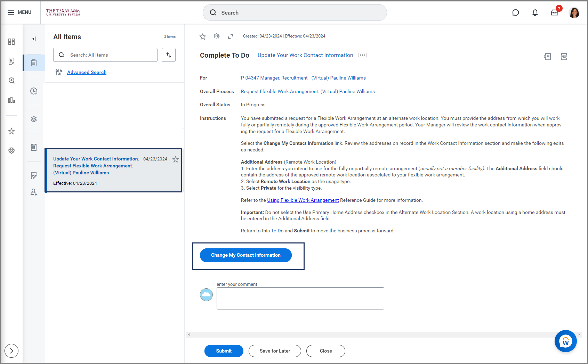Open the notifications bell

(535, 13)
